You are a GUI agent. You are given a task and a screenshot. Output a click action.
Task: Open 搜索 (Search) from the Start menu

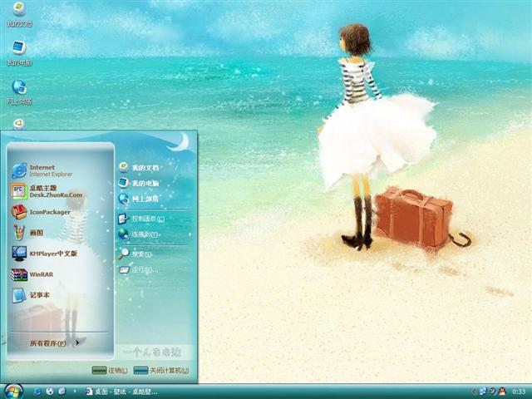point(135,254)
